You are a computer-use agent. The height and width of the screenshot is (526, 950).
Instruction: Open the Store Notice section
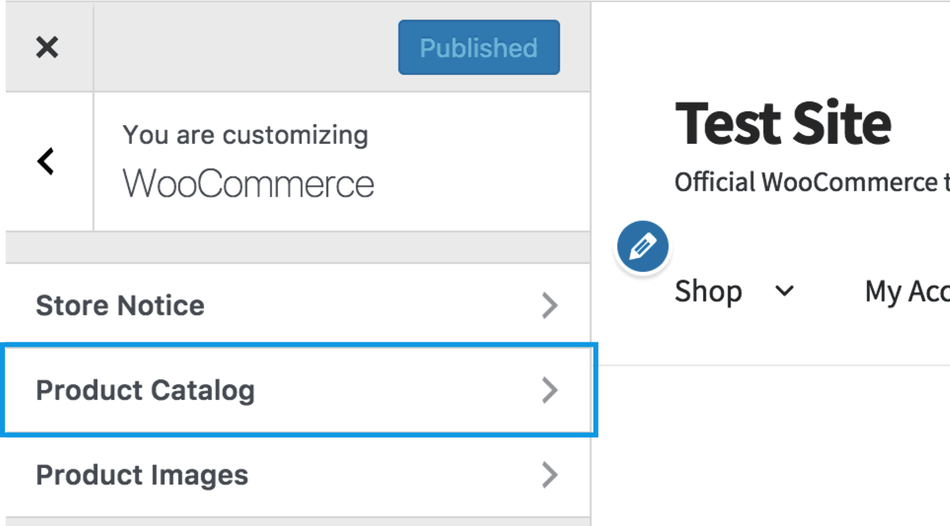[120, 305]
